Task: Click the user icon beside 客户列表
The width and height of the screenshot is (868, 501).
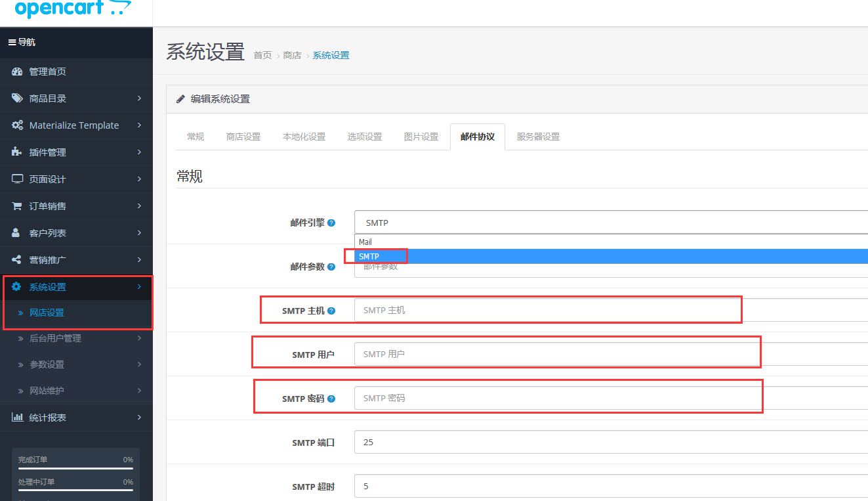Action: pyautogui.click(x=16, y=233)
